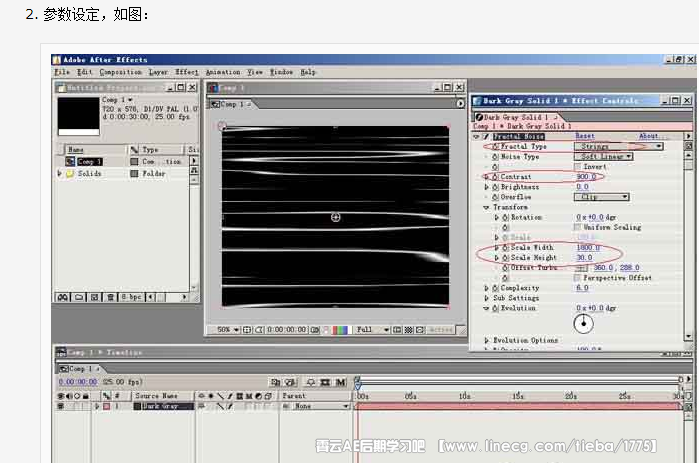This screenshot has width=699, height=463.
Task: Open the Animation menu
Action: 223,72
